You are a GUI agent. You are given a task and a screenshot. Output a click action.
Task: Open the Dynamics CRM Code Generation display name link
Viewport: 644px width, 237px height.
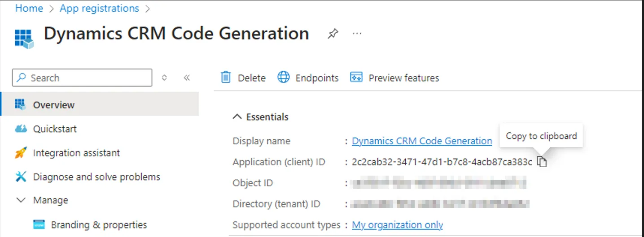pos(422,141)
